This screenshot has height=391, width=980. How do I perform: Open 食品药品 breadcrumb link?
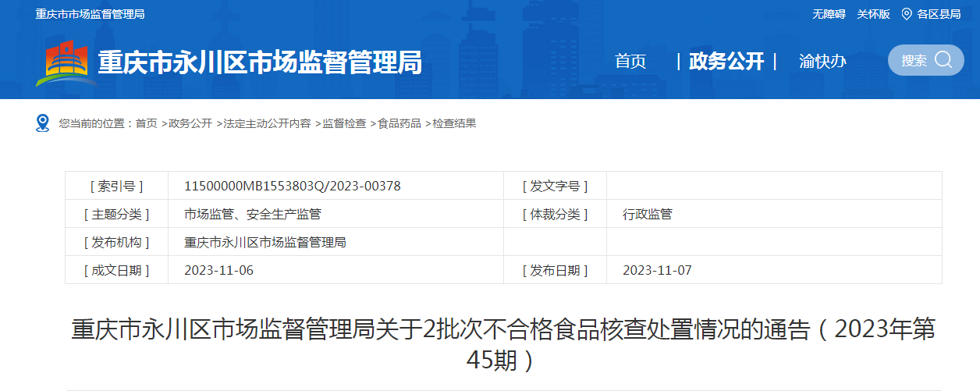click(x=399, y=123)
